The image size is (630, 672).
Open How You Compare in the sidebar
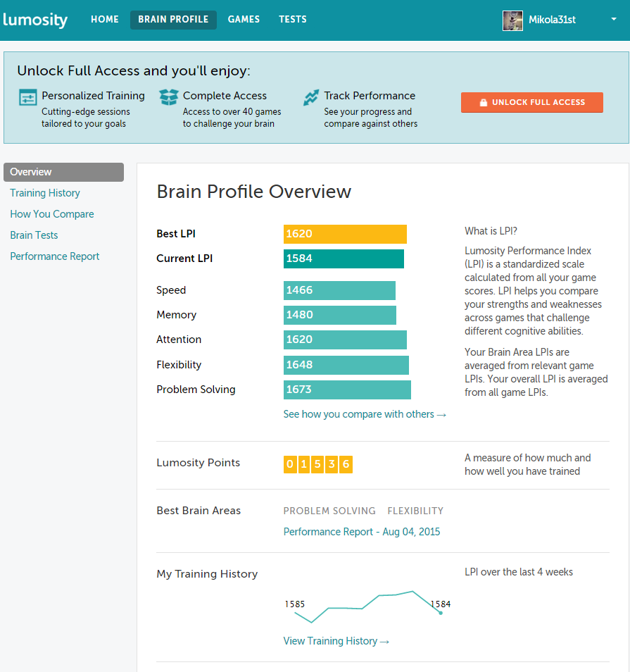coord(52,214)
